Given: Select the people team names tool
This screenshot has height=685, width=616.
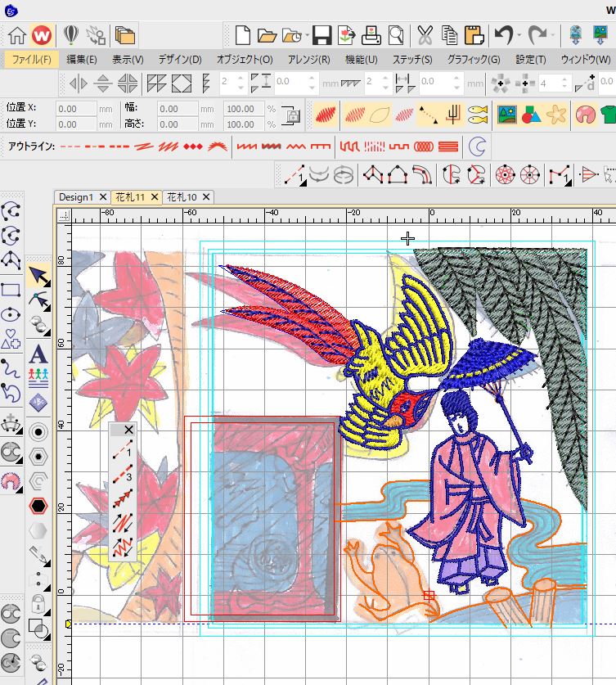Looking at the screenshot, I should click(x=38, y=378).
